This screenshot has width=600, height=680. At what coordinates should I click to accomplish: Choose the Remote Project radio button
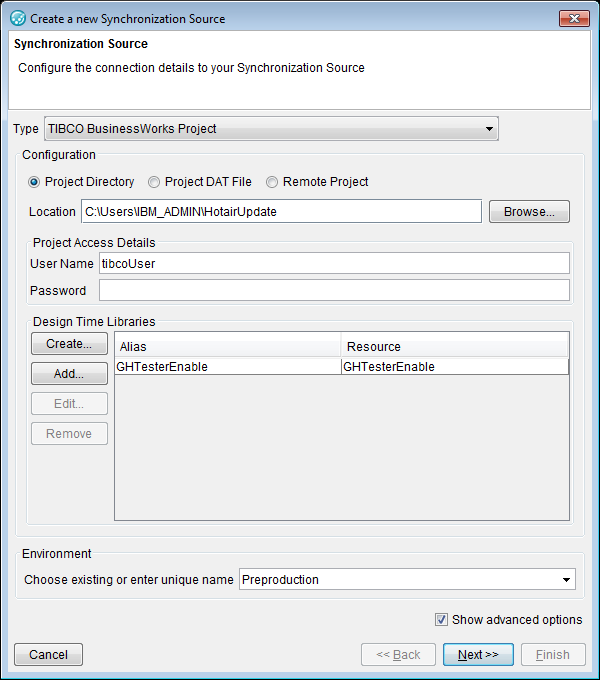point(272,182)
